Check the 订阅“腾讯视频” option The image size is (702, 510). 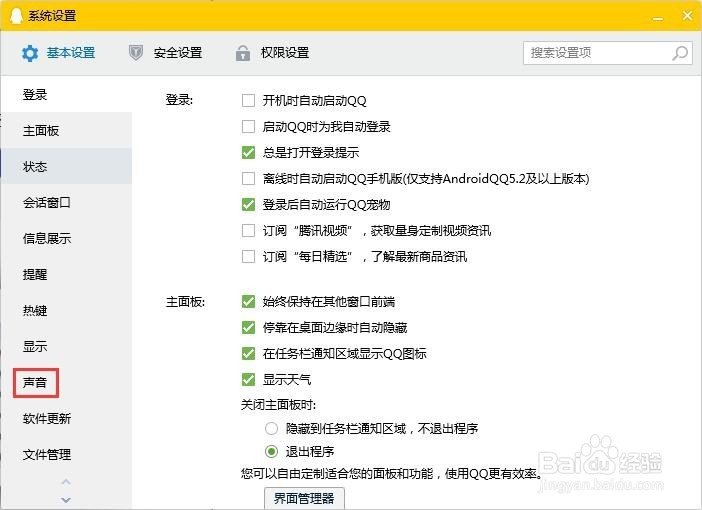248,231
